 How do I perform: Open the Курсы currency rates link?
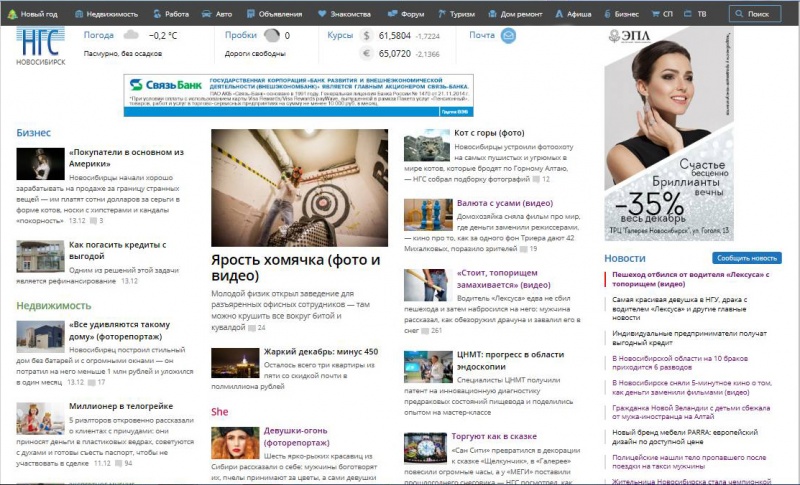point(339,35)
